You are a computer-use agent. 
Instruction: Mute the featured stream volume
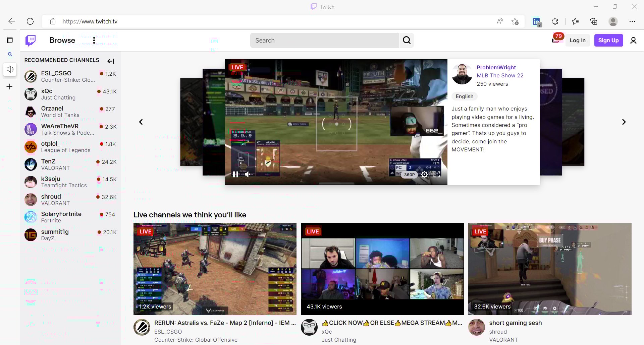[247, 174]
